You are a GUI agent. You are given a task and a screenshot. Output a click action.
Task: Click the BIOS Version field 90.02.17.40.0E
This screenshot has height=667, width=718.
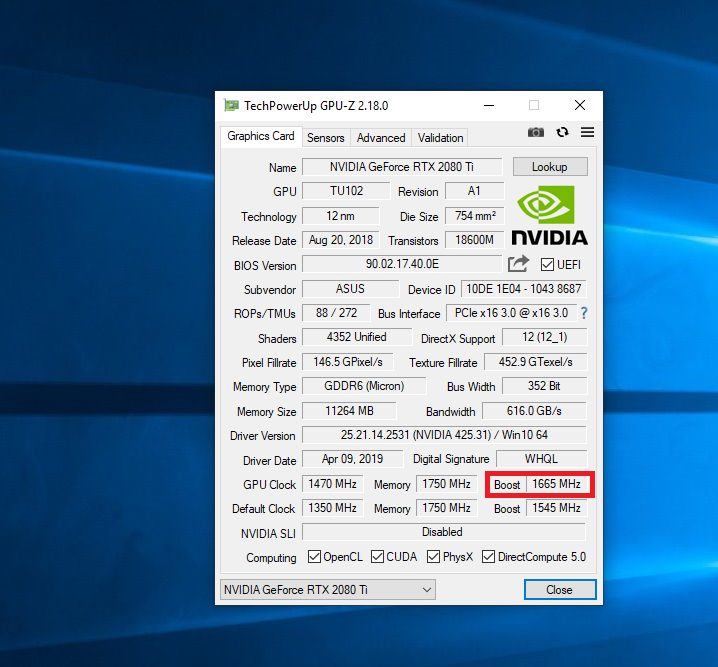(402, 264)
